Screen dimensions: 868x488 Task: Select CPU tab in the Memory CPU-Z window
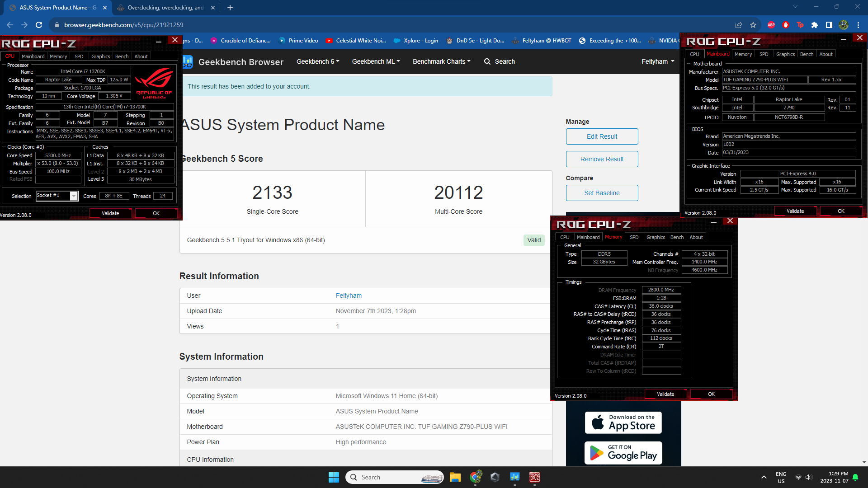pos(565,237)
